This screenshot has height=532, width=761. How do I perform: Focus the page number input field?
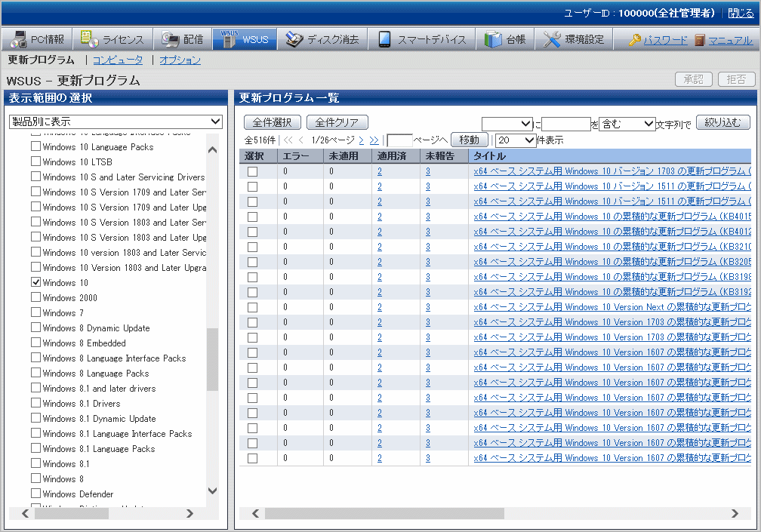(x=400, y=140)
